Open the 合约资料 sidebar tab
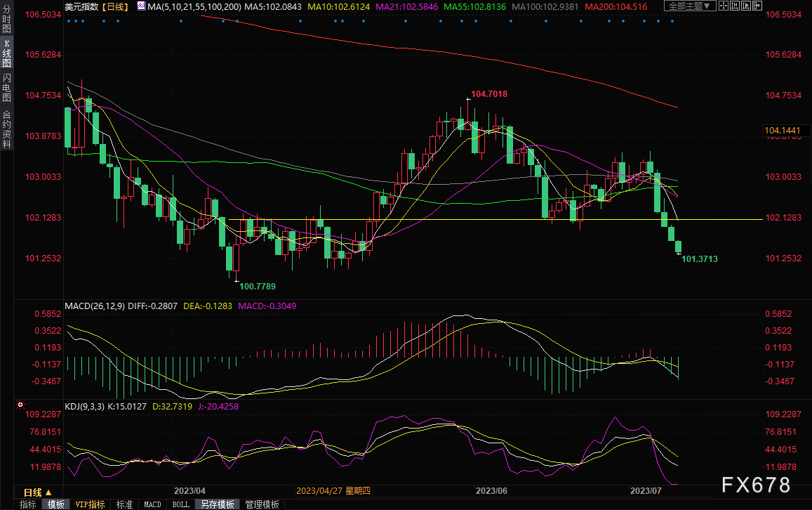The height and width of the screenshot is (510, 812). (6, 129)
